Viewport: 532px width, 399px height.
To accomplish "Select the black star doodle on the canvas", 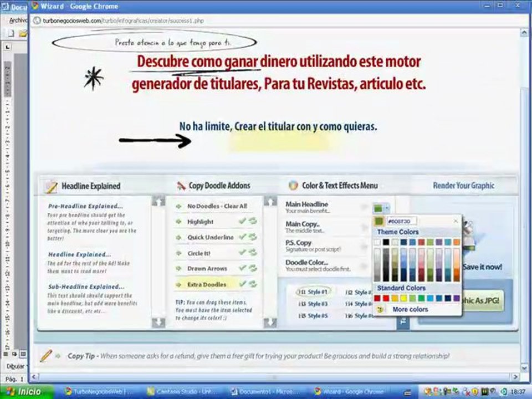I will coord(94,78).
